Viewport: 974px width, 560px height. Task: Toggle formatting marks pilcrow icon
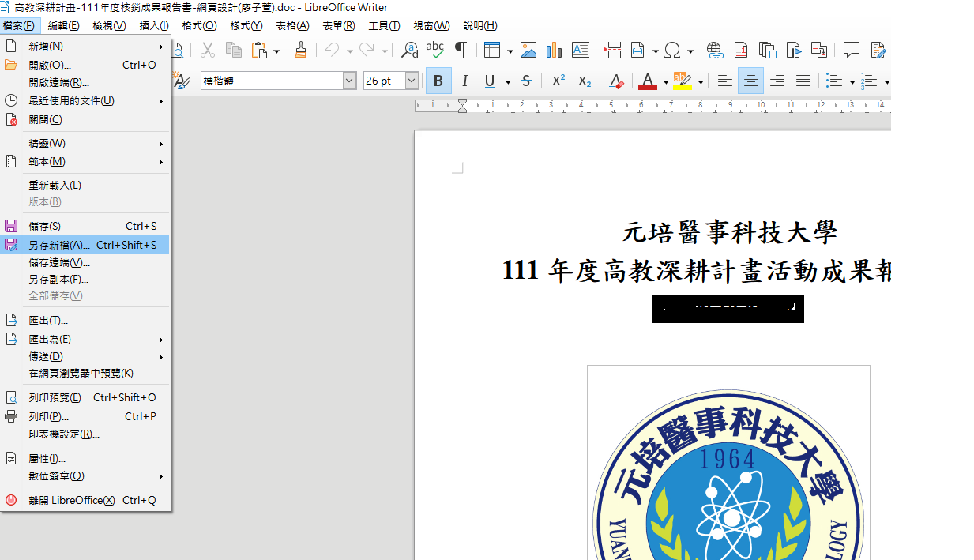(460, 51)
